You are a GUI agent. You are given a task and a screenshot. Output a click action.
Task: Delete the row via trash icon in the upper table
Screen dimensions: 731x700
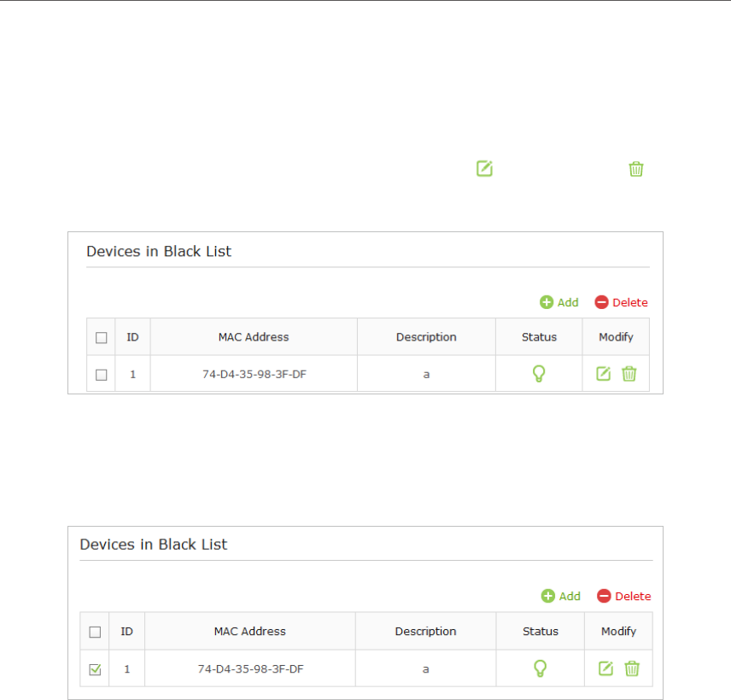tap(629, 373)
